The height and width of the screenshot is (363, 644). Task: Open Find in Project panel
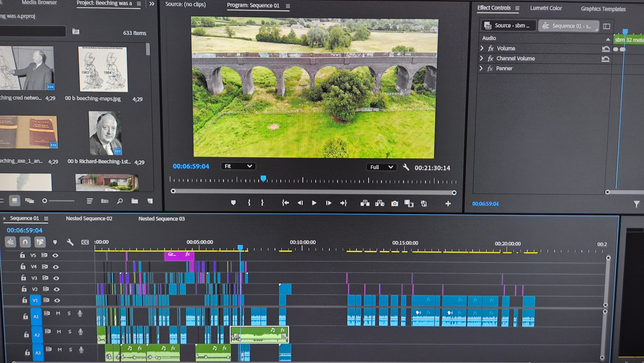(120, 201)
